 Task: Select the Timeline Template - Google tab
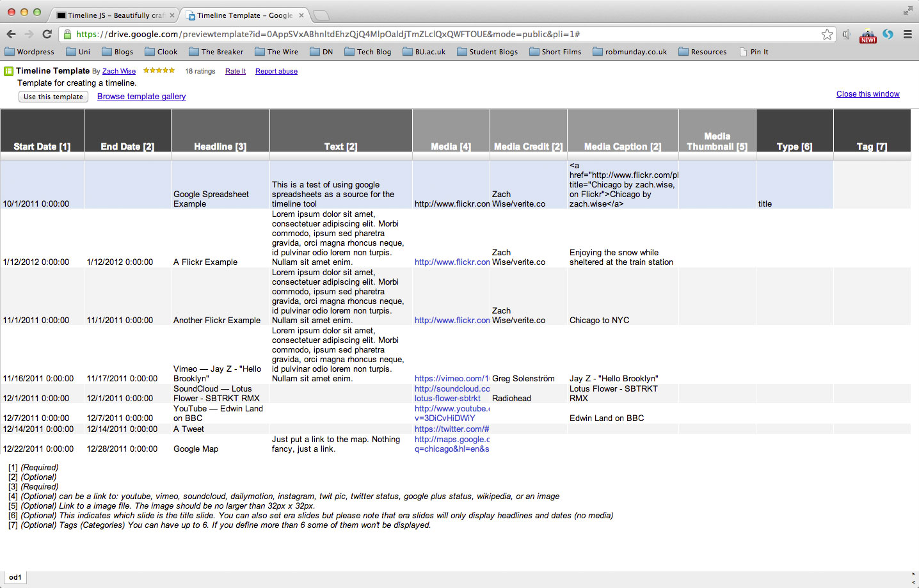tap(244, 15)
